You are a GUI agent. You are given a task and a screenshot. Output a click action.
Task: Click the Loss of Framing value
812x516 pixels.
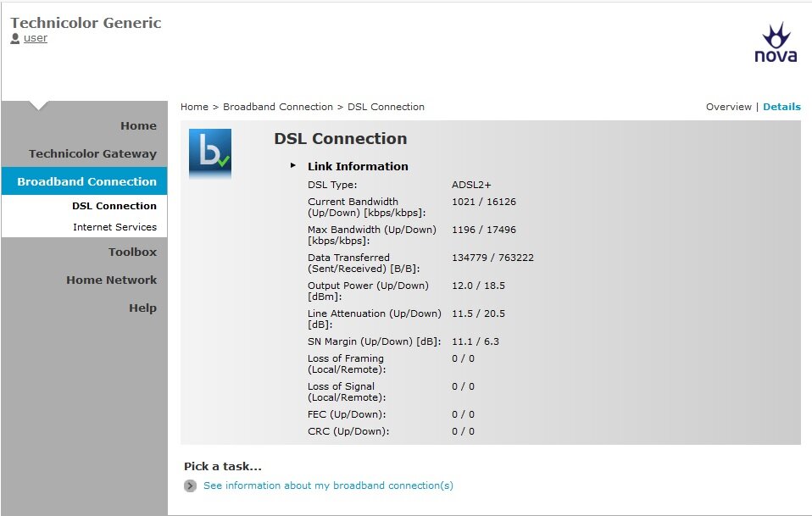(463, 358)
